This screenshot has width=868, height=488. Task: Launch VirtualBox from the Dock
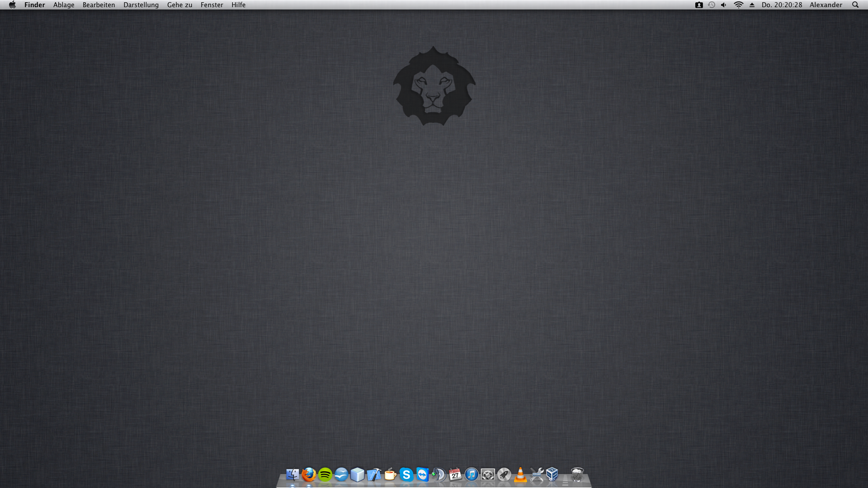(552, 474)
